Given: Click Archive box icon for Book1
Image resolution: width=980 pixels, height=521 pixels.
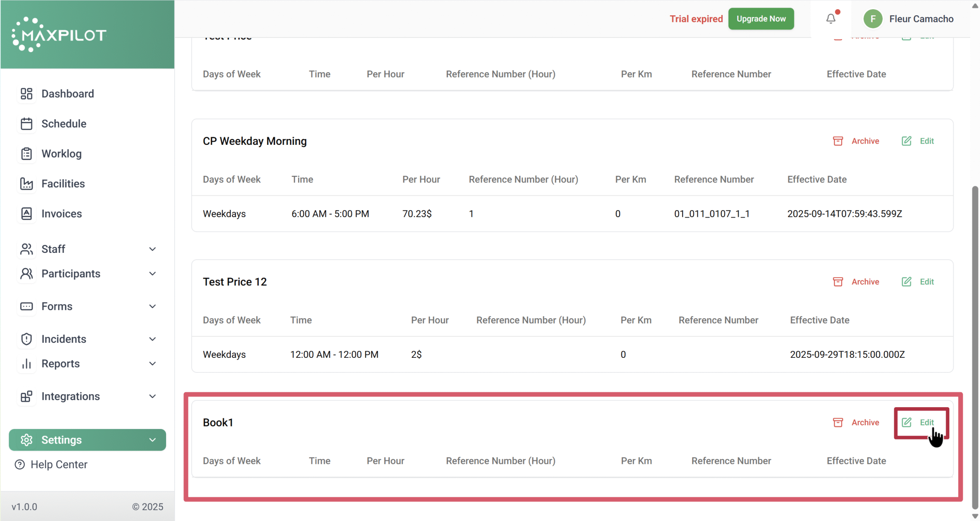Looking at the screenshot, I should (838, 422).
